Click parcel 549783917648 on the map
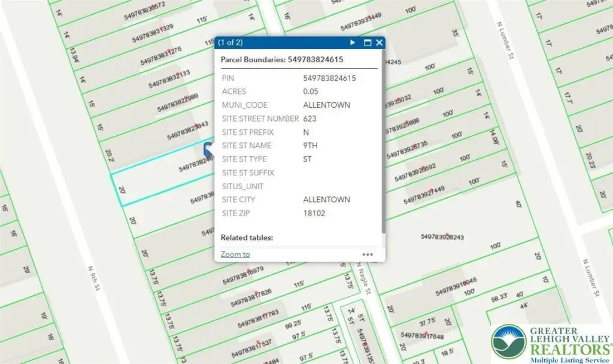613x364 pixels. pos(422,336)
